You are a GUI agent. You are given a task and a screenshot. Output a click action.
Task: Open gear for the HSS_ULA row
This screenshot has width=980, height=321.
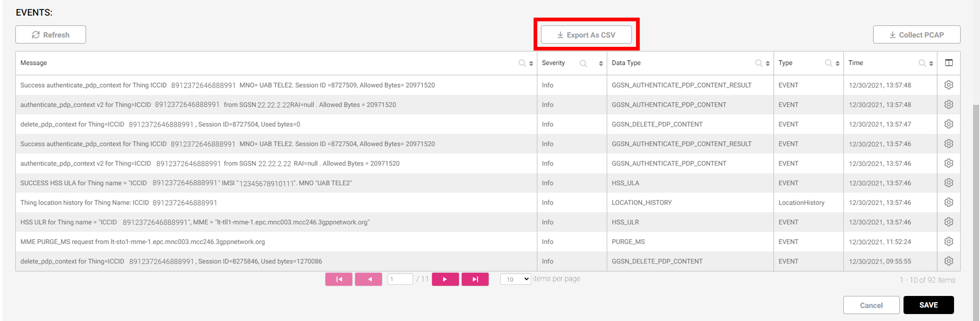tap(949, 183)
